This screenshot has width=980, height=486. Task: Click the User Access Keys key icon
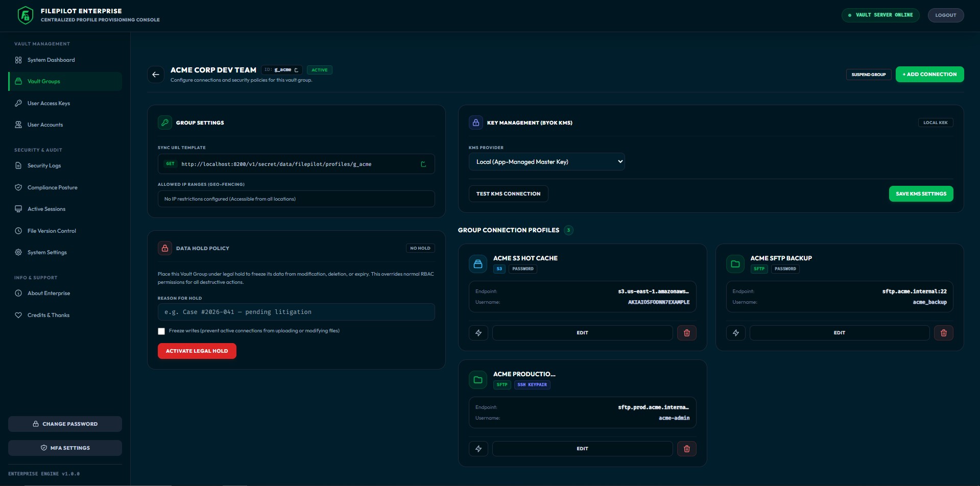[18, 103]
